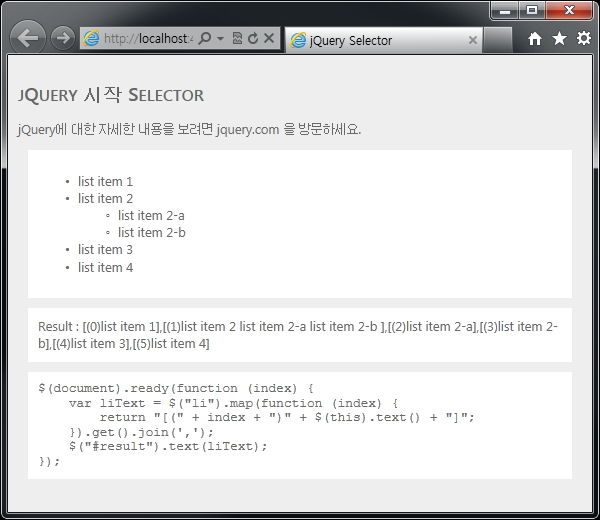600x520 pixels.
Task: Click nested 'list item 2-b'
Action: pos(152,233)
